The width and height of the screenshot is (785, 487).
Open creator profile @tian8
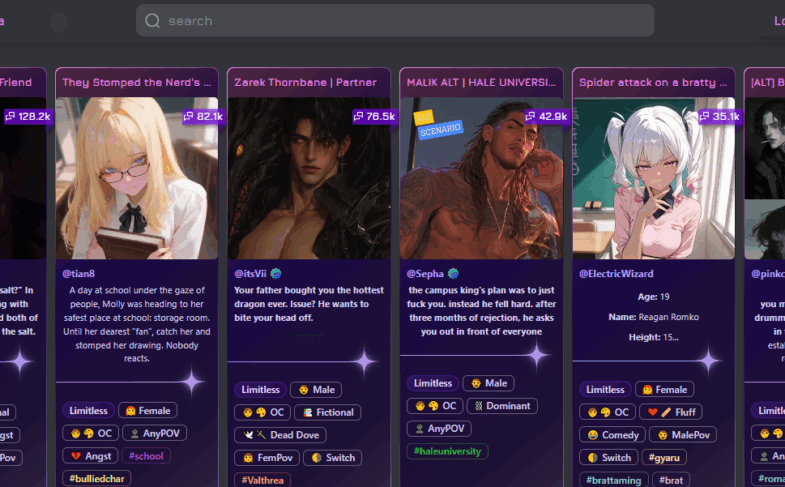click(x=79, y=274)
